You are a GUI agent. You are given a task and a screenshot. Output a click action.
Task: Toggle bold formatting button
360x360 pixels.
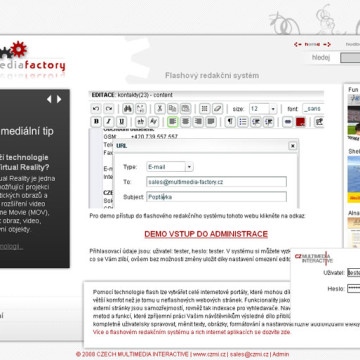point(96,122)
